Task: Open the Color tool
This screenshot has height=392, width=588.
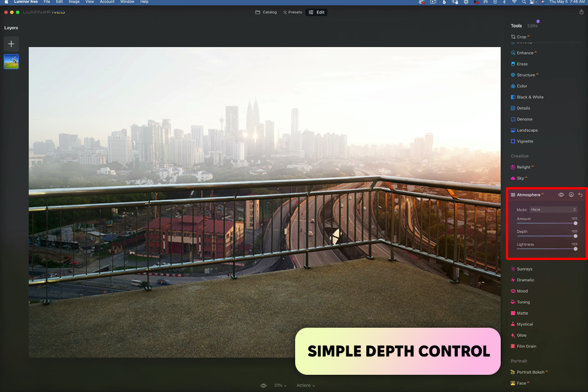Action: pyautogui.click(x=519, y=86)
